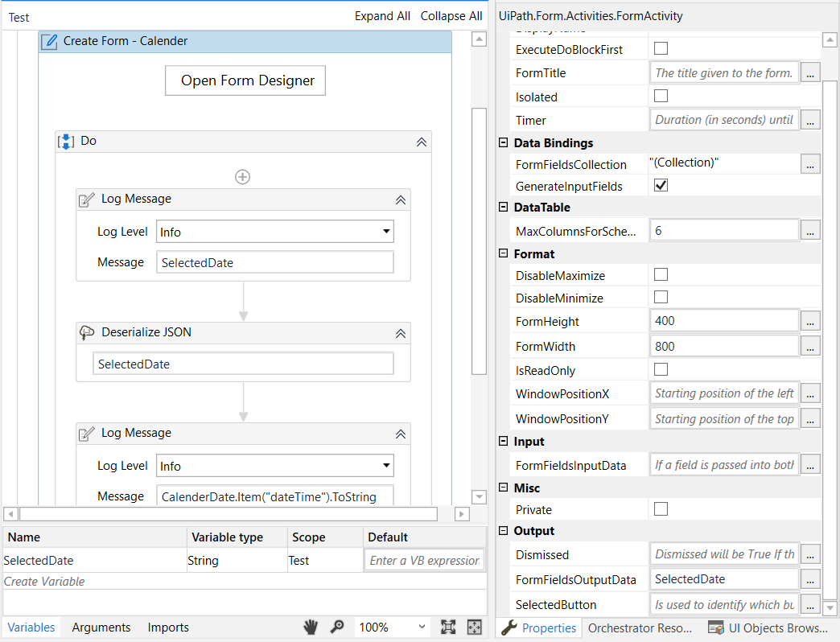Open the Log Level dropdown showing Info
840x642 pixels.
(x=387, y=231)
